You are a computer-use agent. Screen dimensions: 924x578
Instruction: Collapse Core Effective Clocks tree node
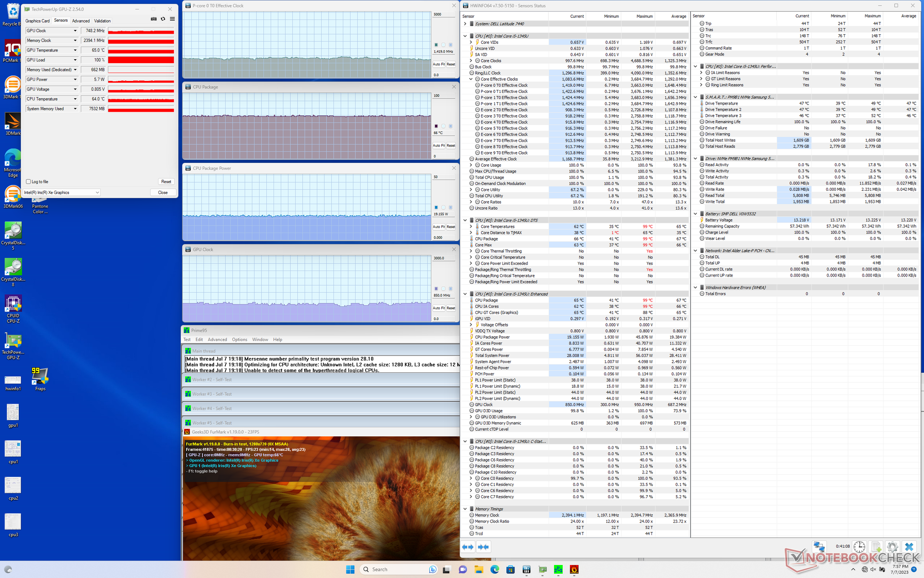471,79
